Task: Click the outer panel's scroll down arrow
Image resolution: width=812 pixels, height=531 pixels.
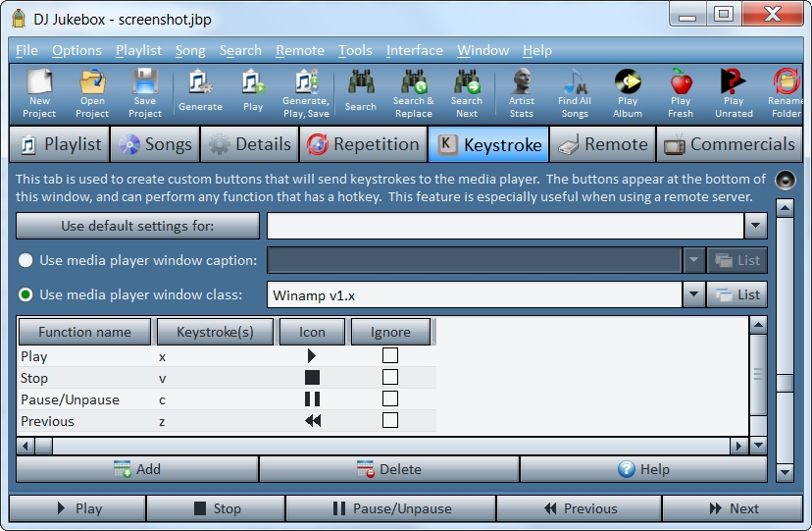Action: (x=786, y=472)
